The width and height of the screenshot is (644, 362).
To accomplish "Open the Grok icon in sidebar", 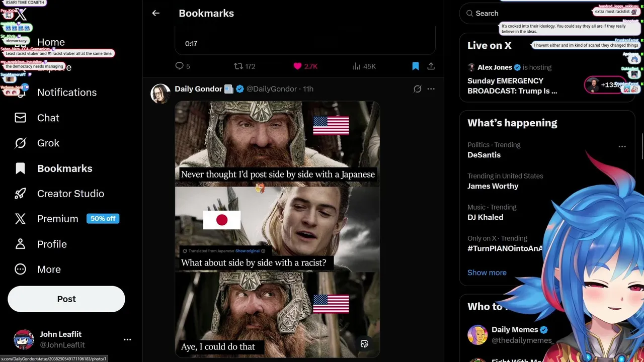I will 20,143.
